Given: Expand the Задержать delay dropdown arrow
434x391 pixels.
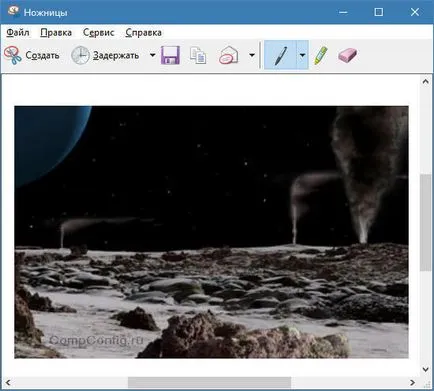Looking at the screenshot, I should click(x=152, y=55).
